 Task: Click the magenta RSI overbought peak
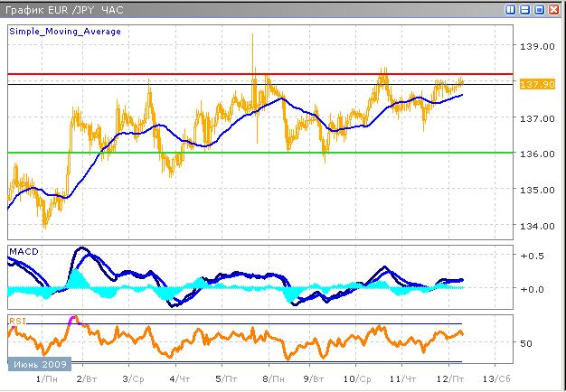point(75,319)
